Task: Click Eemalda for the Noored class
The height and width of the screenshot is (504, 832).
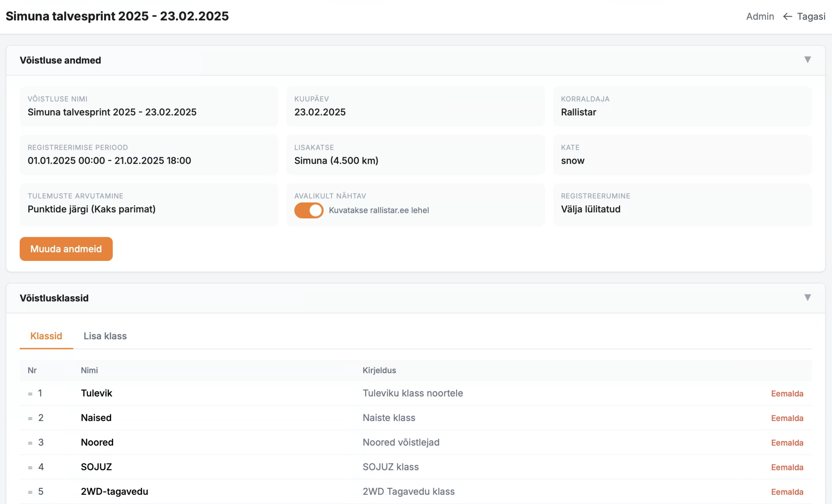Action: pyautogui.click(x=787, y=443)
